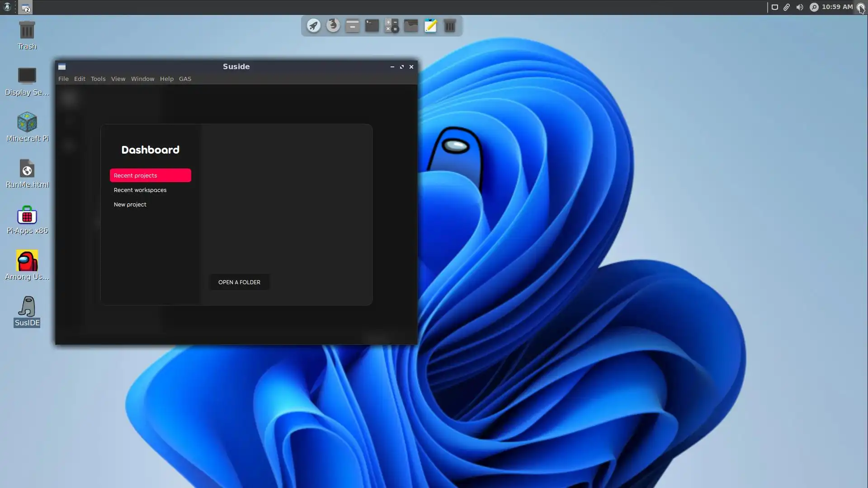The image size is (868, 488).
Task: Click the search magnifier in the top panel
Action: (814, 7)
